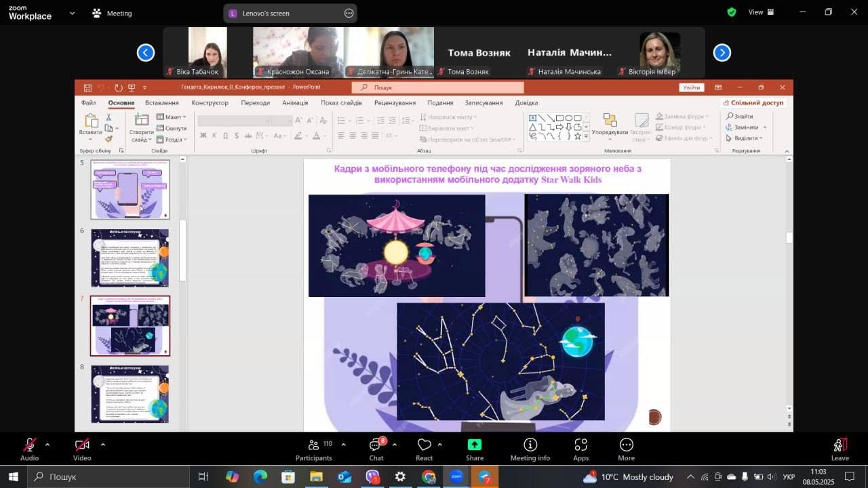Open Zoom Chat panel
Image resolution: width=868 pixels, height=488 pixels.
click(x=376, y=449)
